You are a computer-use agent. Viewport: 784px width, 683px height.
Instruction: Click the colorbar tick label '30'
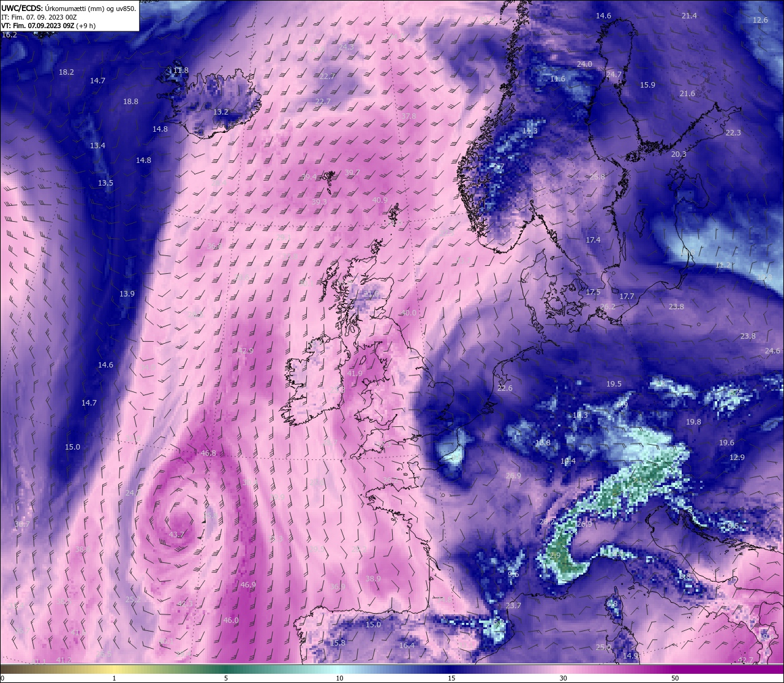click(563, 678)
